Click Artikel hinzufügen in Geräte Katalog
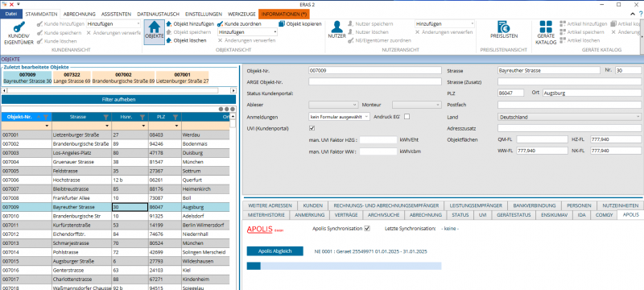 [584, 24]
